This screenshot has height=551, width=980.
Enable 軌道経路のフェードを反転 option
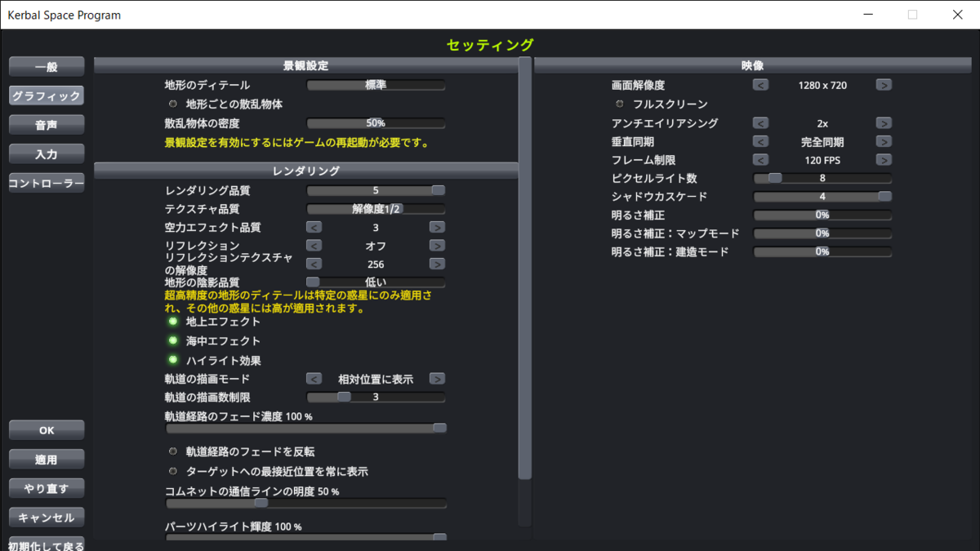(x=172, y=451)
